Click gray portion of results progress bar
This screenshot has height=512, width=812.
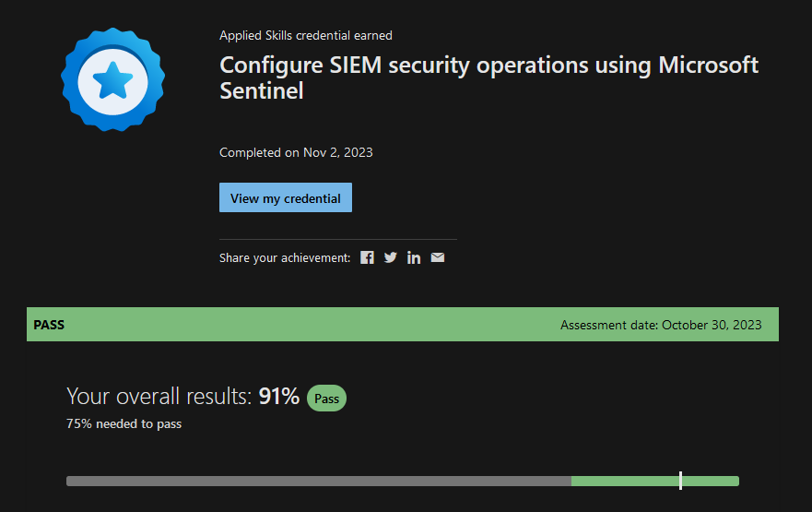[x=319, y=481]
